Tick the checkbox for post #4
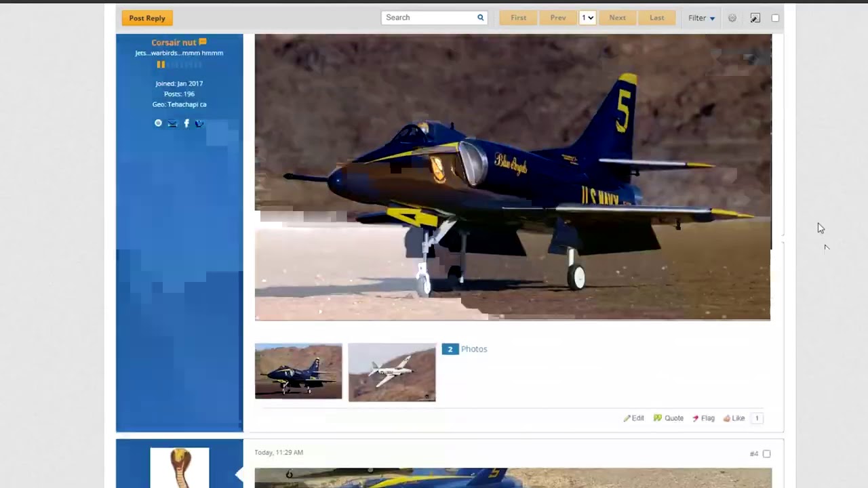Screen dimensions: 868x488 (x=767, y=453)
